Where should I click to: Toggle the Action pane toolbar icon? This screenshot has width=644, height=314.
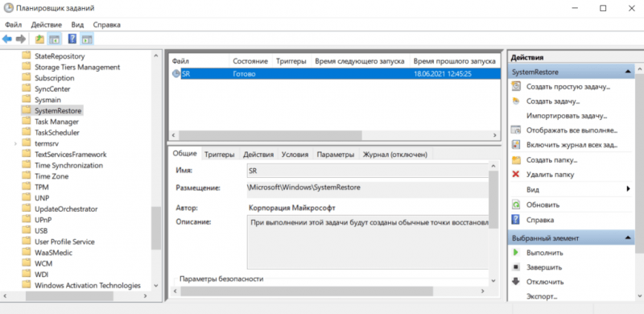coord(87,39)
